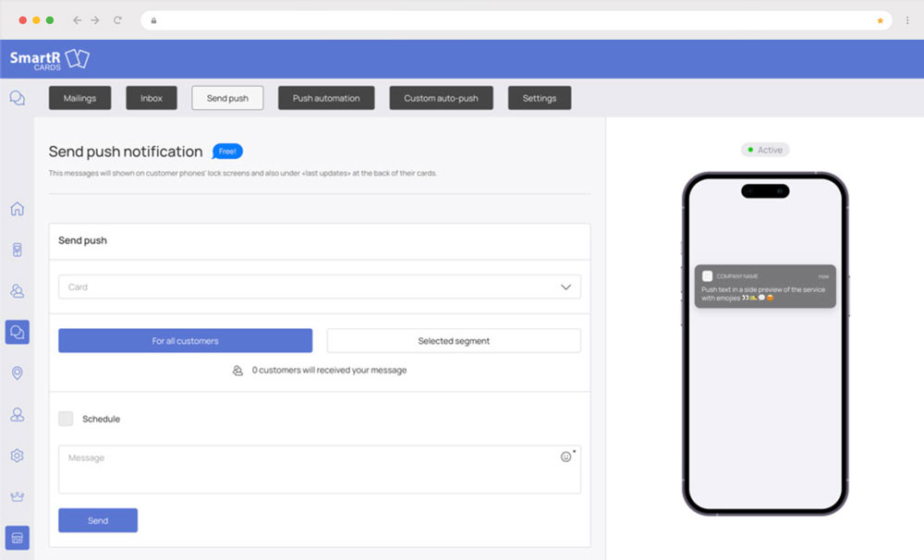This screenshot has height=560, width=924.
Task: Open the settings gear icon in the sidebar
Action: pos(17,456)
